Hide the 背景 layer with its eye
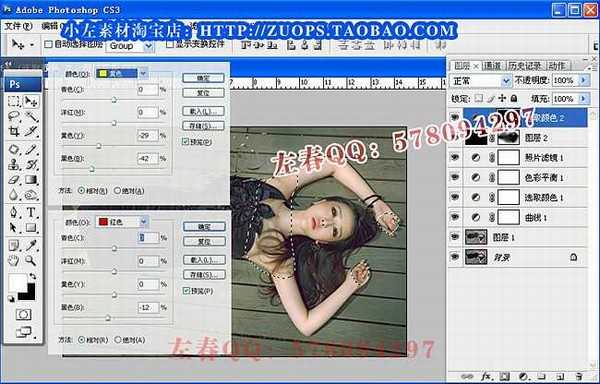 tap(455, 257)
